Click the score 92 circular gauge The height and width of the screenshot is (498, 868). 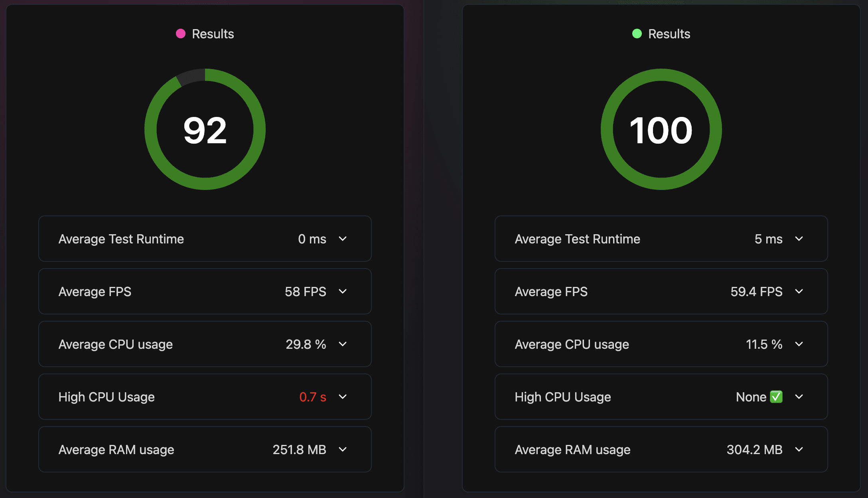point(205,129)
